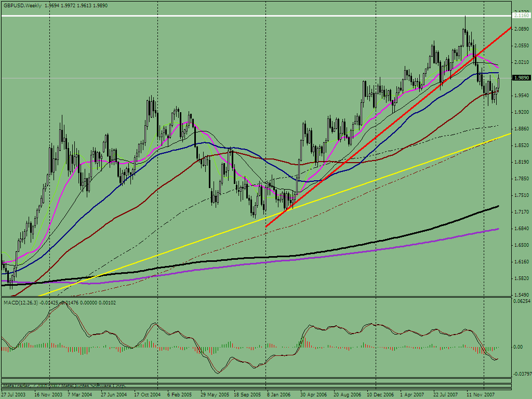
Task: Click the current price label 1.9890
Action: pos(521,78)
